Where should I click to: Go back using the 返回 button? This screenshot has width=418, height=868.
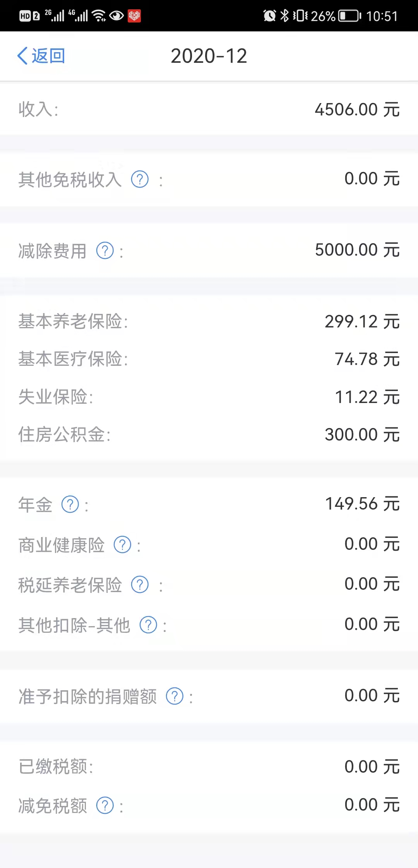pos(48,56)
